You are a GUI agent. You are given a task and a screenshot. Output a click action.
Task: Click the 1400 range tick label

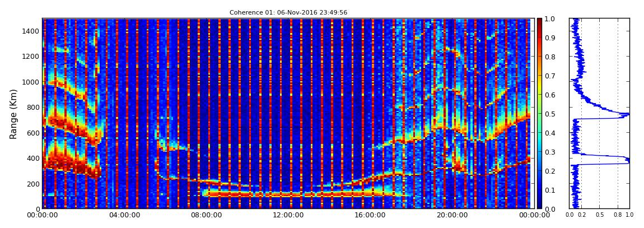click(x=31, y=31)
